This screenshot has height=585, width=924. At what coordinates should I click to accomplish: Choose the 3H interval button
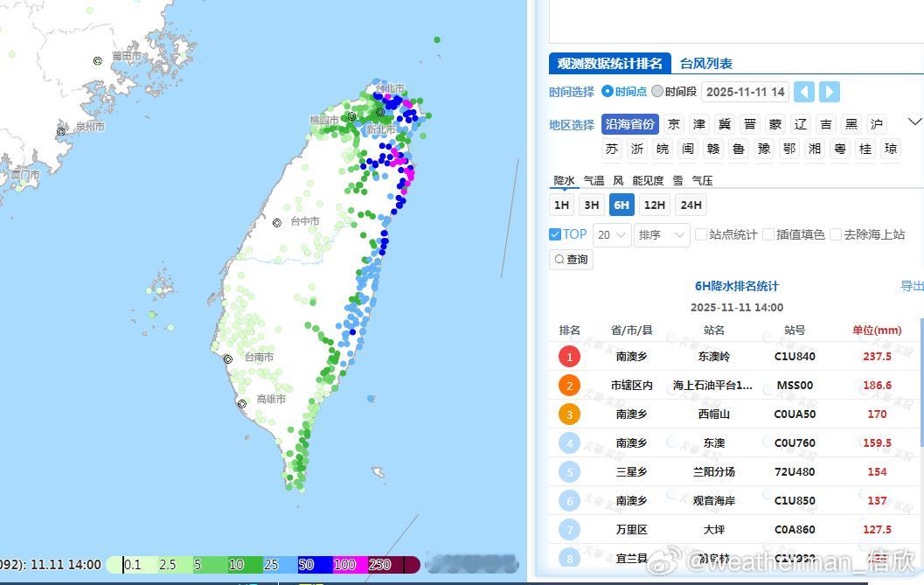click(x=592, y=205)
